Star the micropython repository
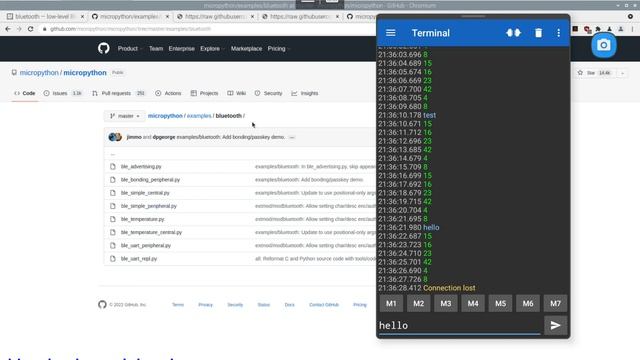This screenshot has height=360, width=640. point(594,73)
